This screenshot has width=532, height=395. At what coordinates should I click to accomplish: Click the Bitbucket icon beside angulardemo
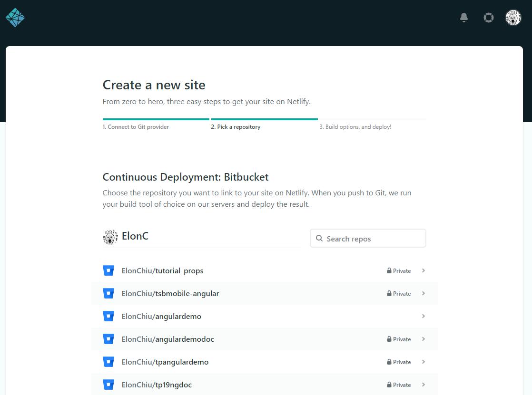108,316
